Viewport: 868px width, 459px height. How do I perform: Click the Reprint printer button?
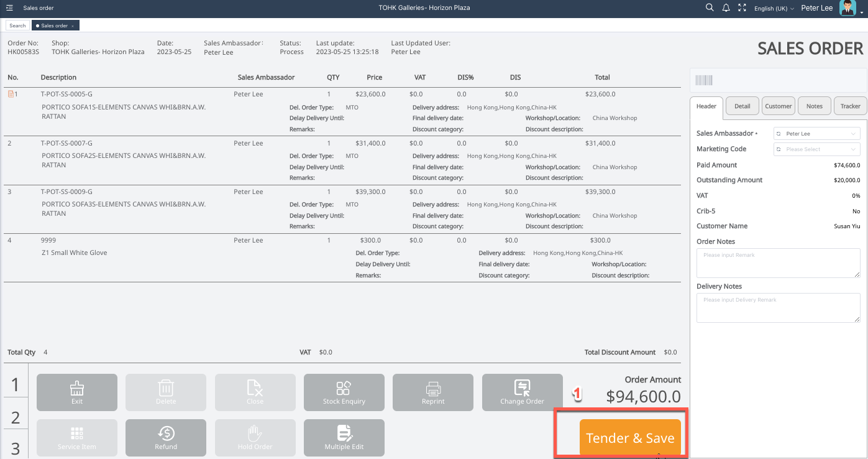433,392
